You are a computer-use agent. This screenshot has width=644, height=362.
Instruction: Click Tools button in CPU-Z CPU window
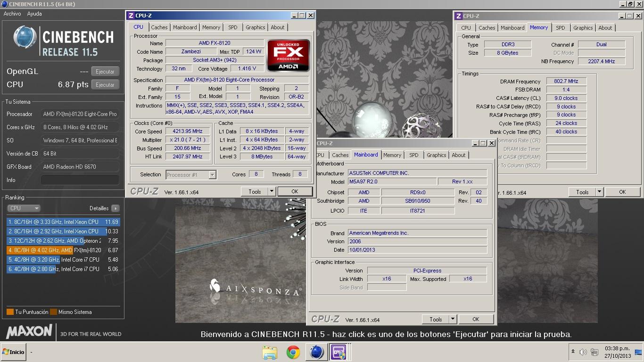tap(255, 191)
